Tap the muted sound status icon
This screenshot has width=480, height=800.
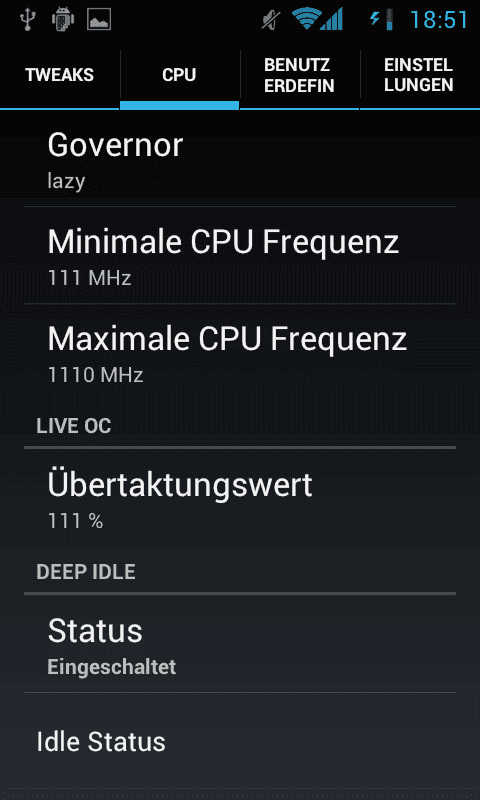pos(271,20)
